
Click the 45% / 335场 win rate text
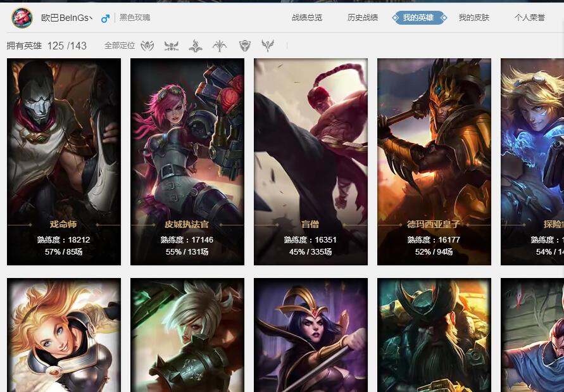tap(310, 252)
